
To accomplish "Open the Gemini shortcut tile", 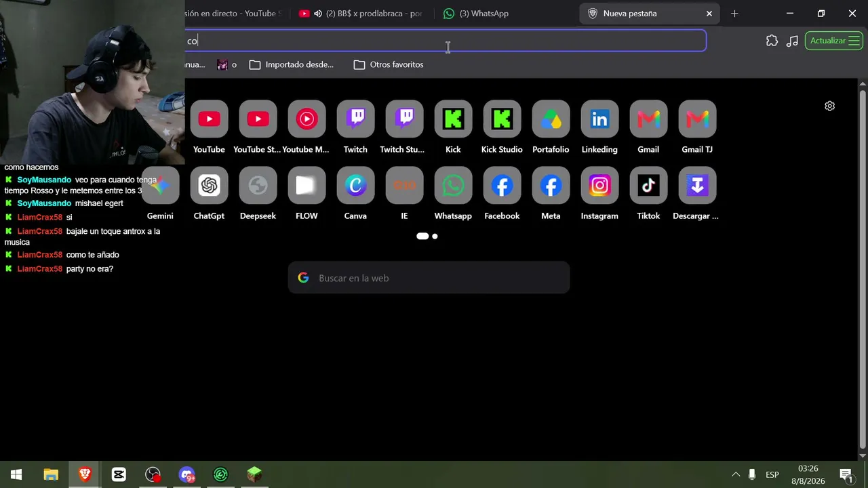I will (x=160, y=186).
